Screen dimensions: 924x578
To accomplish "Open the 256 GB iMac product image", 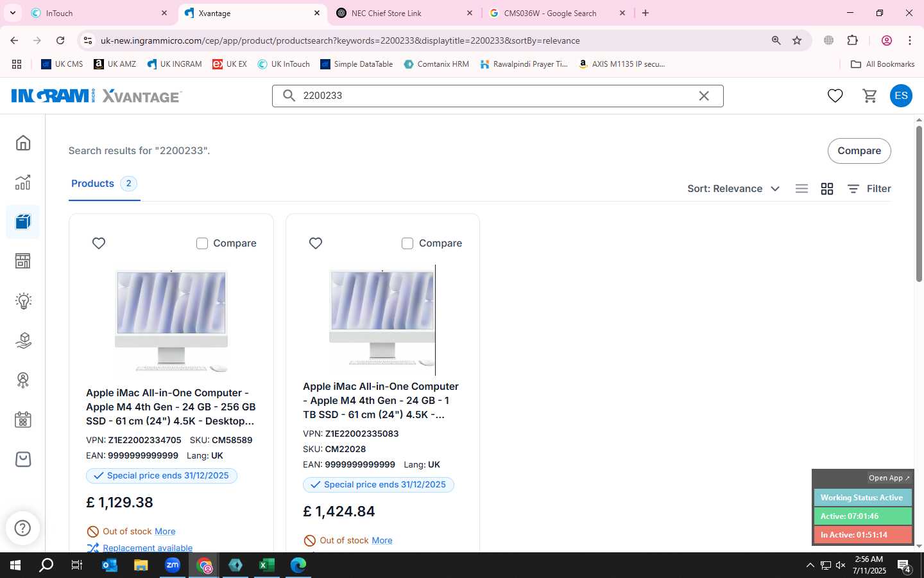I will (x=171, y=320).
